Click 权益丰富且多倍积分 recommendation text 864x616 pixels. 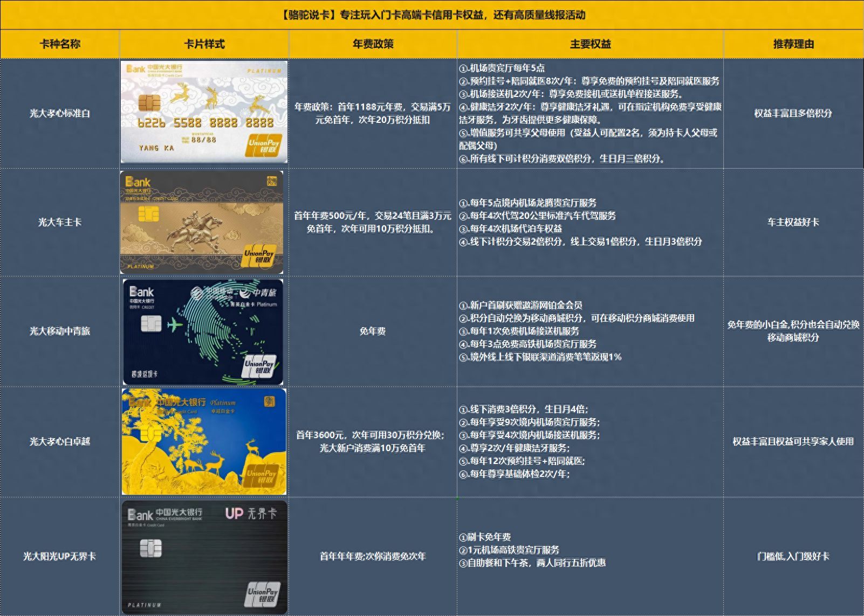click(792, 112)
